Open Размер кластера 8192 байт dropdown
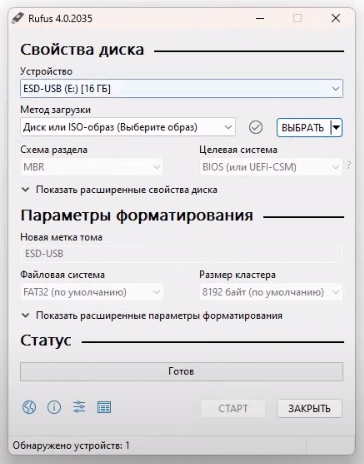Screen dimensions: 364x464 coord(270,292)
